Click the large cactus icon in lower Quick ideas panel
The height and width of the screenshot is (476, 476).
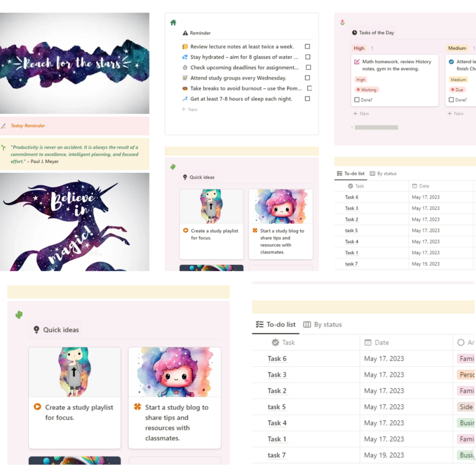19,314
